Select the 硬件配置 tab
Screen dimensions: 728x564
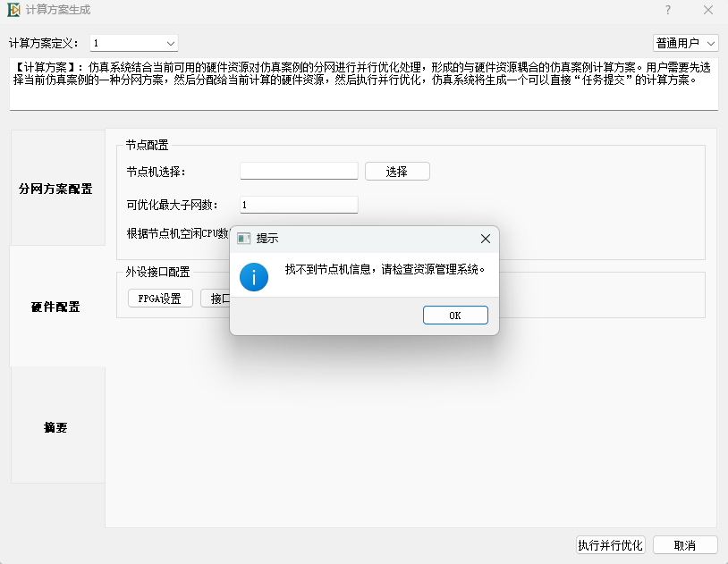tap(55, 307)
